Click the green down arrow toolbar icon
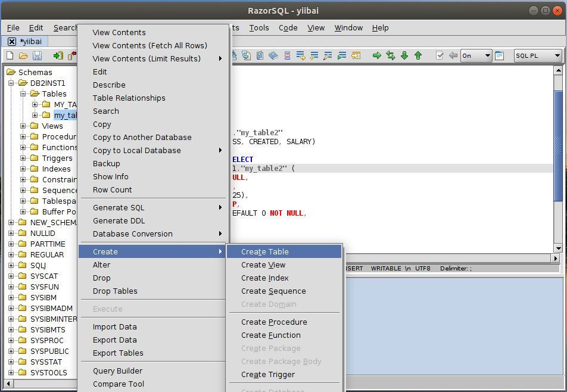The width and height of the screenshot is (567, 392). point(404,55)
